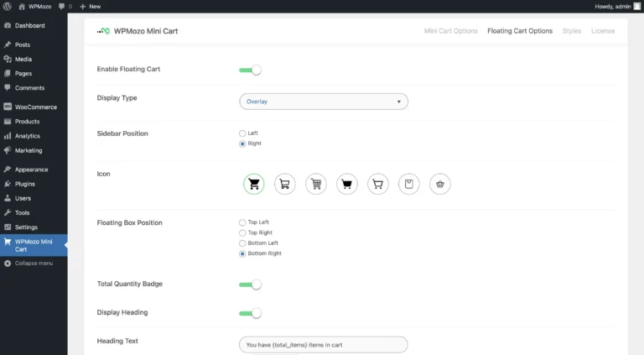Select Bottom Right floating box position
The height and width of the screenshot is (355, 644).
(242, 253)
